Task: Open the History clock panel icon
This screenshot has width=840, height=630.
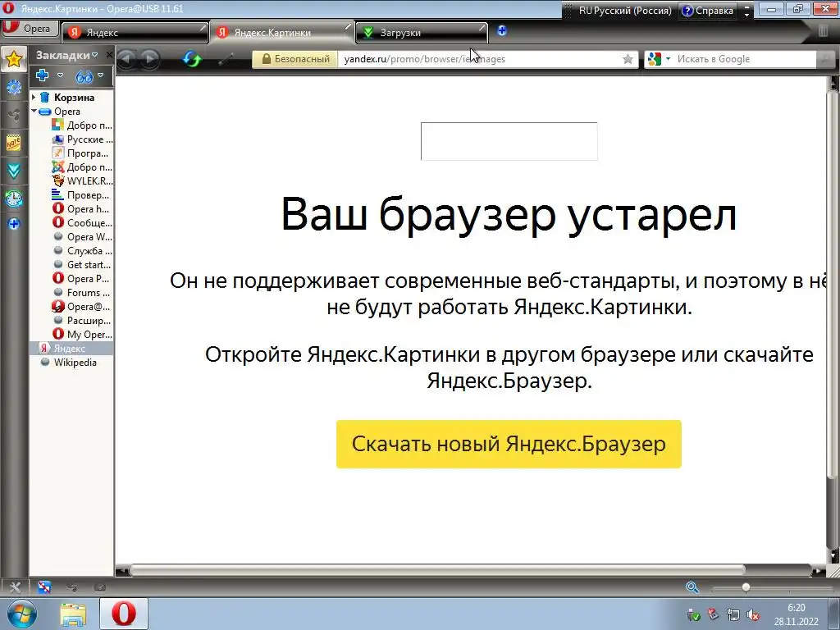Action: point(13,199)
